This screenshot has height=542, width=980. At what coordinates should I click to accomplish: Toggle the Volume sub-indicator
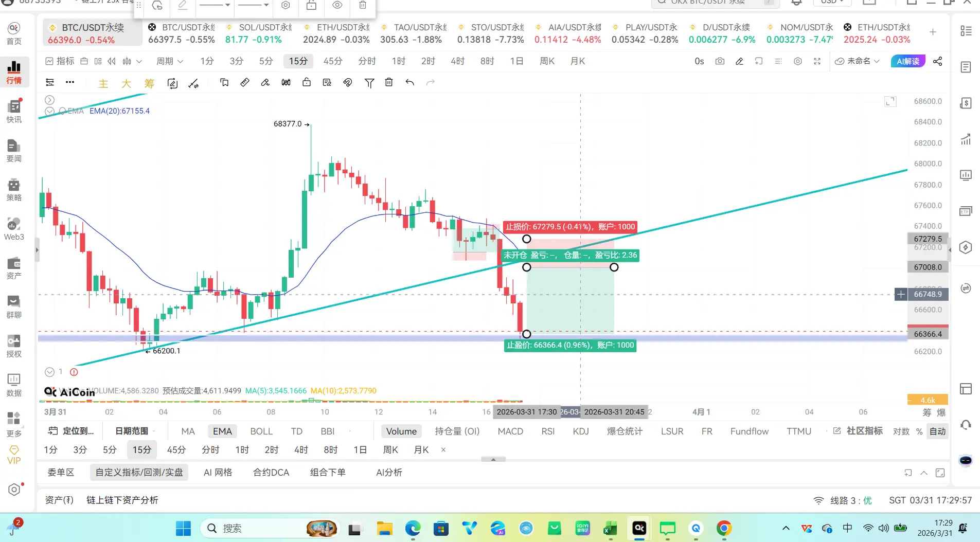(401, 431)
